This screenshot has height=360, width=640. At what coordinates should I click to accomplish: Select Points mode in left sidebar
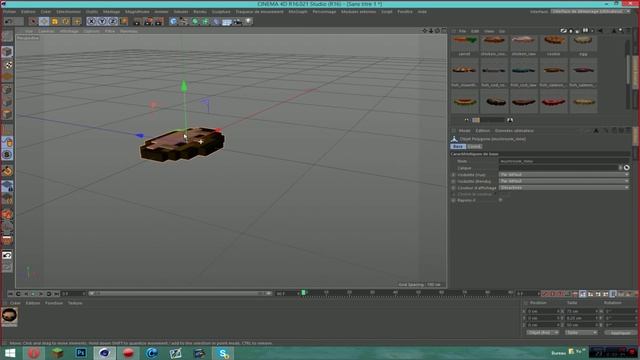click(7, 90)
